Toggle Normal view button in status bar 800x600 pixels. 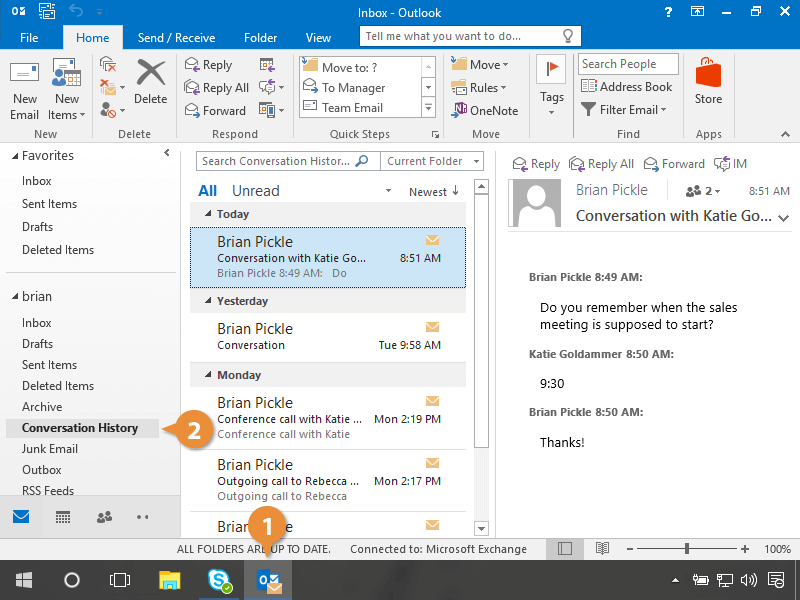[x=565, y=549]
